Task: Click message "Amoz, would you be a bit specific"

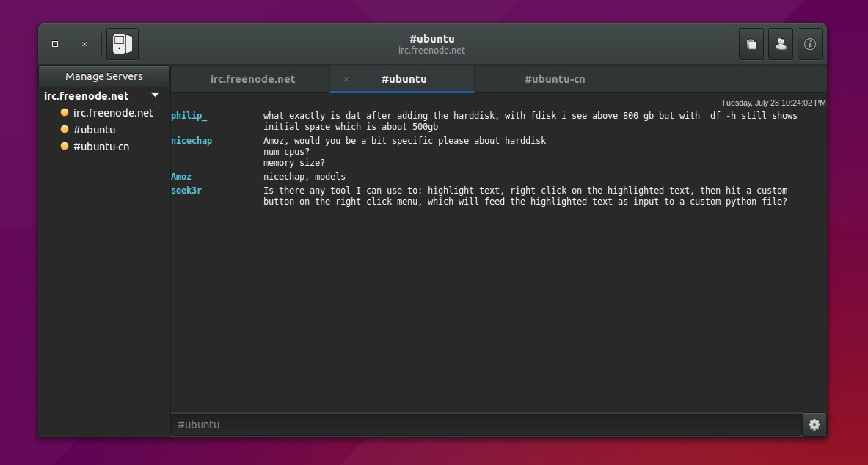Action: [405, 141]
